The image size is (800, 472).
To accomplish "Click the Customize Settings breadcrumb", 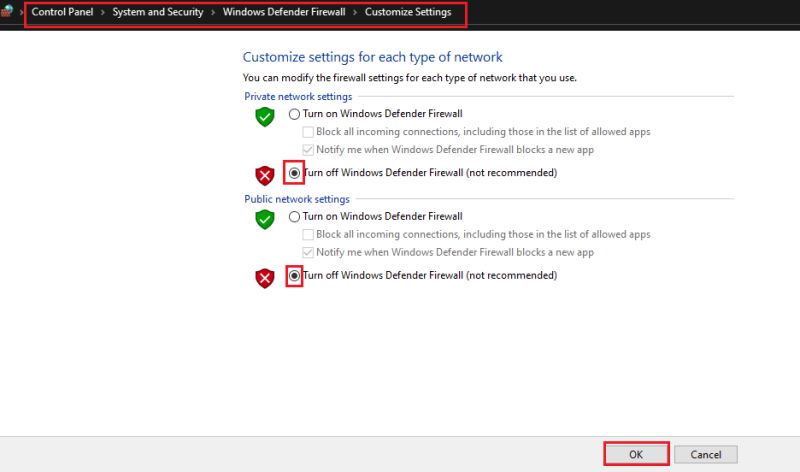I will [408, 12].
